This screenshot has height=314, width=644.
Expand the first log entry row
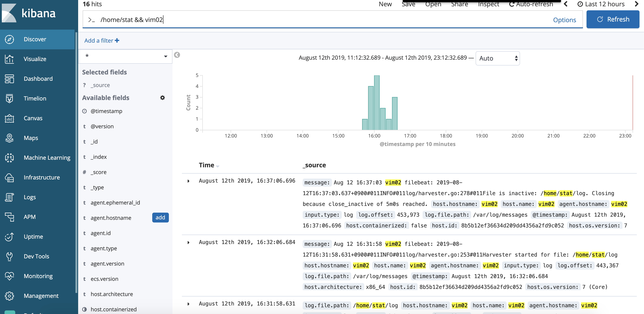coord(189,181)
